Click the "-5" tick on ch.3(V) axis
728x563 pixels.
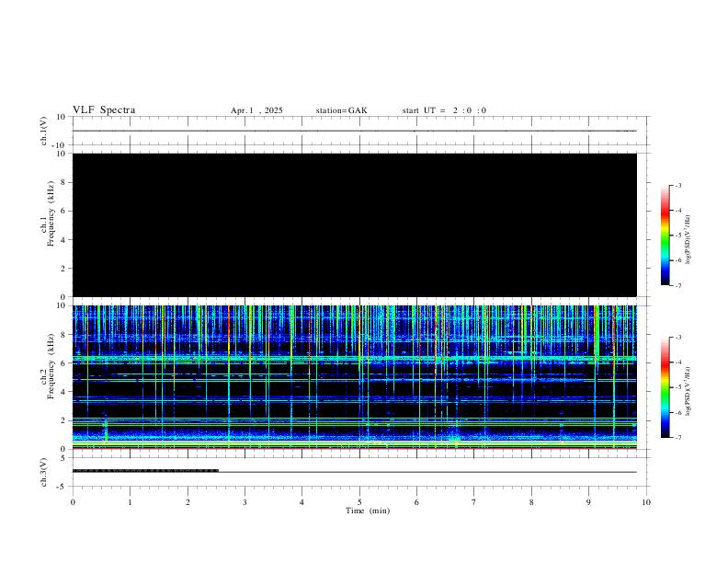pyautogui.click(x=63, y=487)
